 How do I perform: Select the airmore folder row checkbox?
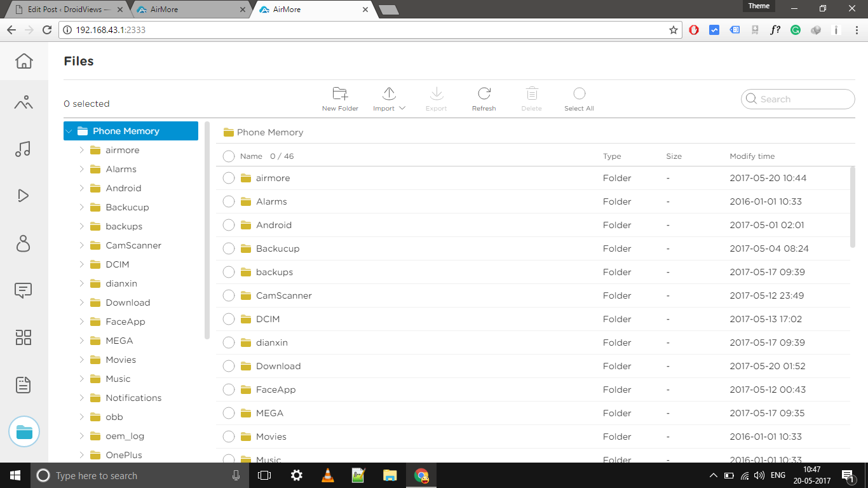(x=229, y=178)
